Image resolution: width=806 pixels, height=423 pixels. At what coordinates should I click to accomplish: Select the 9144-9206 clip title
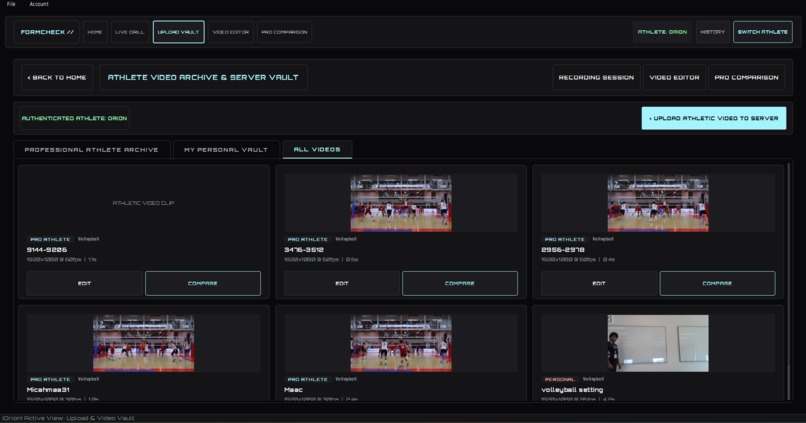tap(47, 250)
